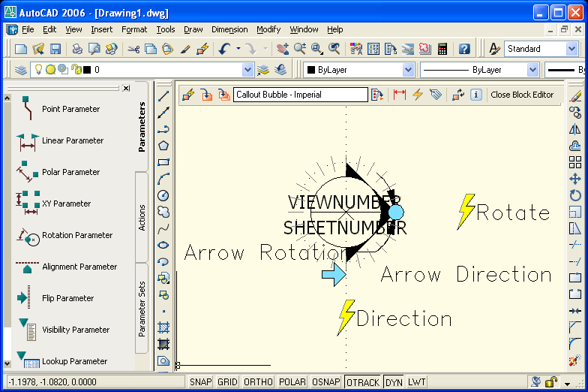Switch to the Actions palette tab
This screenshot has height=392, width=588.
[142, 218]
